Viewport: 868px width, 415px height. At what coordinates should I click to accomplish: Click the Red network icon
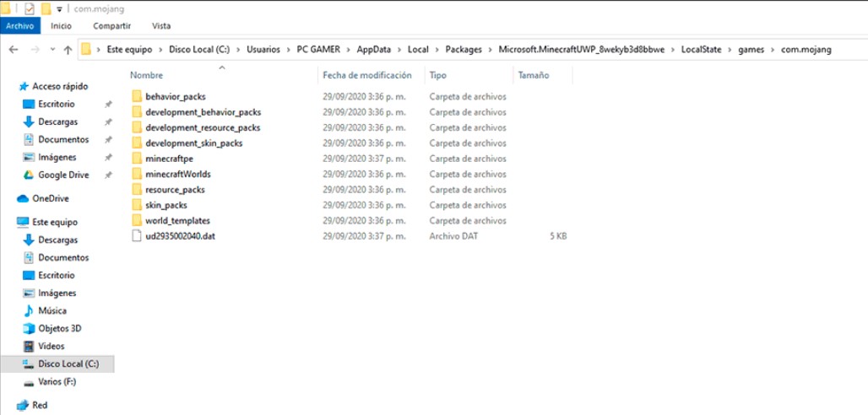click(x=23, y=405)
